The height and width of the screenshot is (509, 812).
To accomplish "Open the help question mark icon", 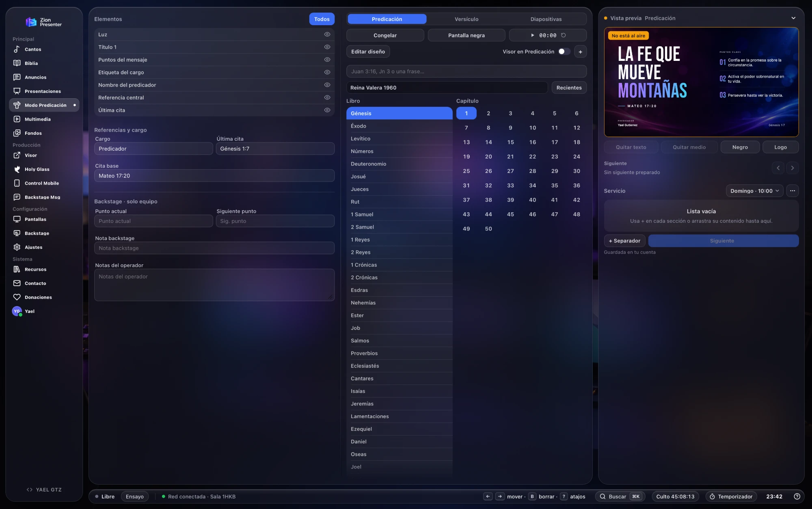I will pos(797,496).
